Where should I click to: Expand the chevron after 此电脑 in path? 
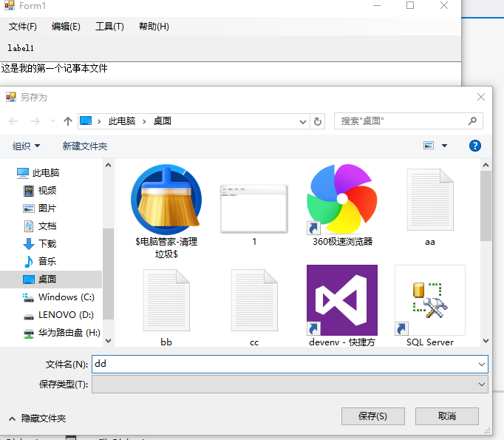pos(144,121)
